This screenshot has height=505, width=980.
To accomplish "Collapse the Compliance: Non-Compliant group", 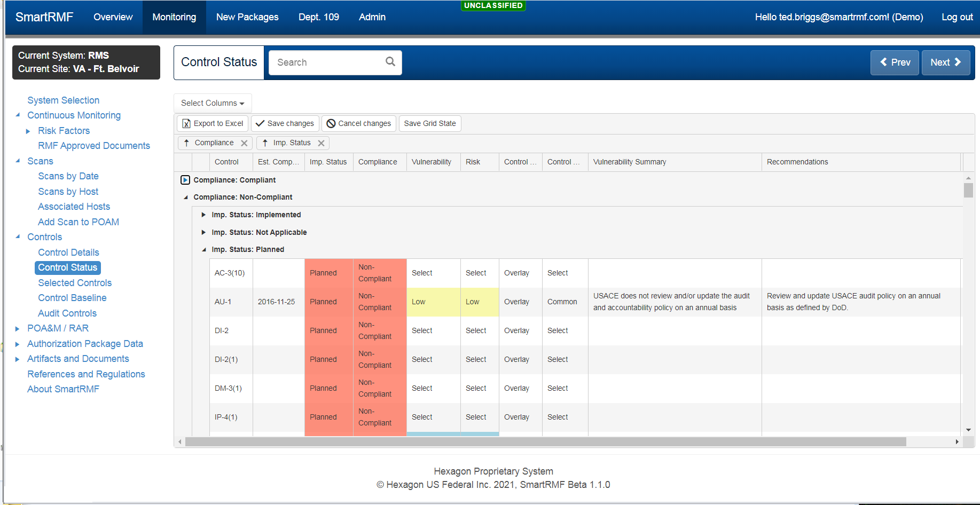I will point(186,198).
